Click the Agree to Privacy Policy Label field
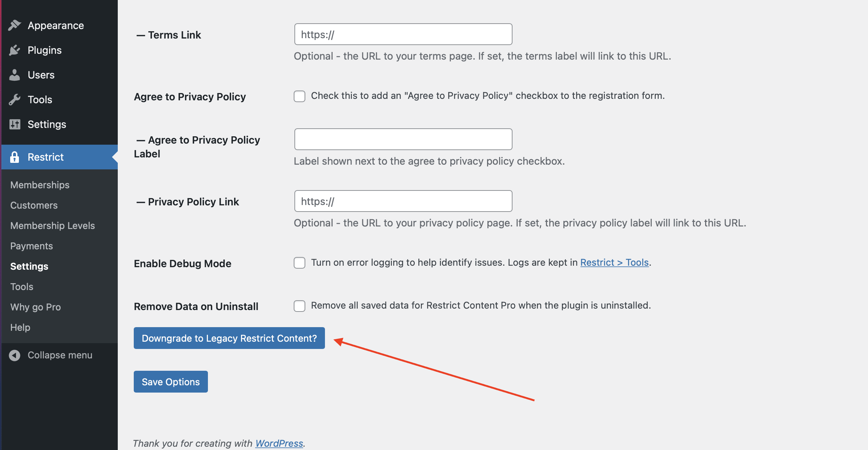Screen dimensions: 868x450 pyautogui.click(x=403, y=139)
